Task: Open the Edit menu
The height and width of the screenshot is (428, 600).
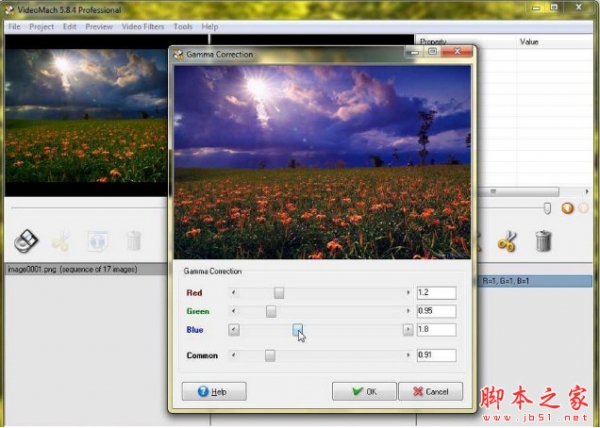Action: [70, 27]
